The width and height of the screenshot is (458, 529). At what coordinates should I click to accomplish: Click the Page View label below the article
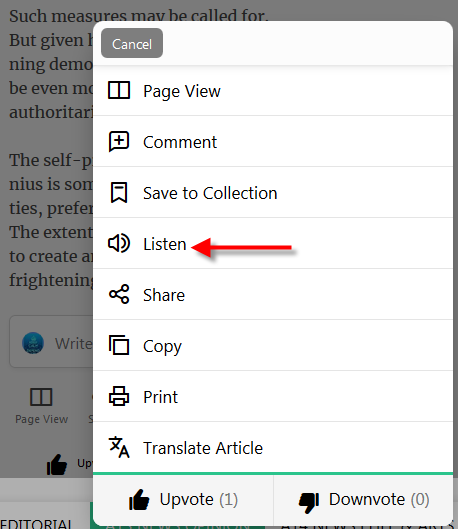(41, 419)
